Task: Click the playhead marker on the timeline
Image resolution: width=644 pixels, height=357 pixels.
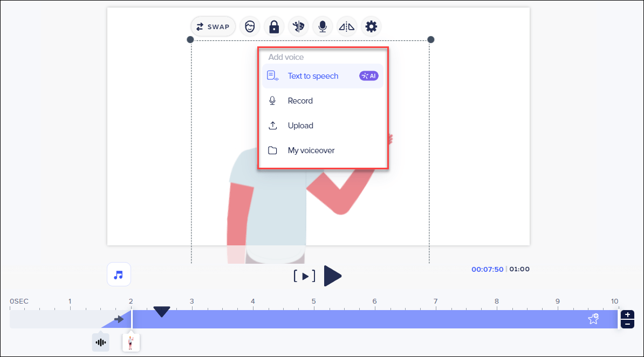Action: (x=161, y=311)
